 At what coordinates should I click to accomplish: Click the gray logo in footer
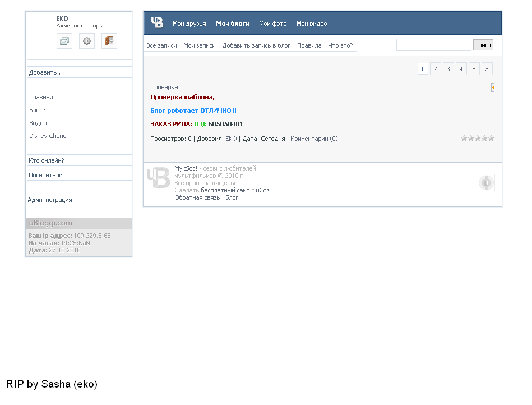coord(158,177)
